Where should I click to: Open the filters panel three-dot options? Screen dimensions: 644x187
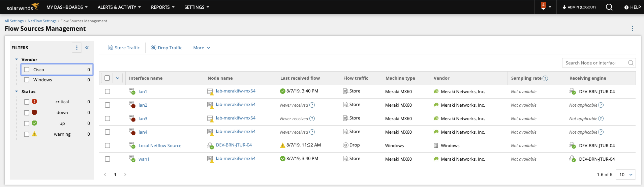[77, 48]
